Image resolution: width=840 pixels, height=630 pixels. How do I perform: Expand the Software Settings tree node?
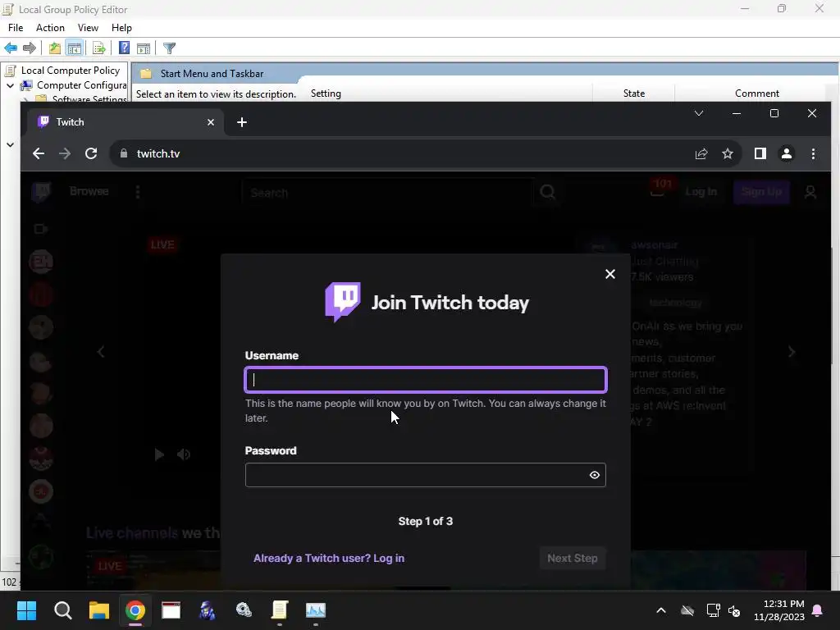tap(25, 99)
